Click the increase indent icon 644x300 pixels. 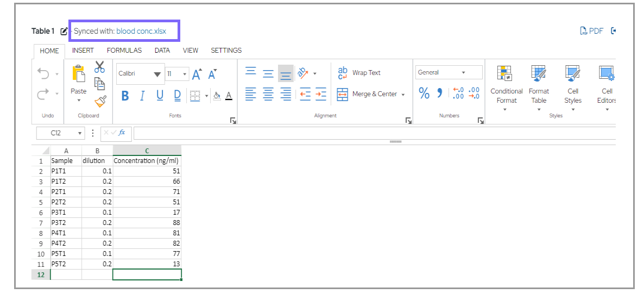tap(321, 94)
